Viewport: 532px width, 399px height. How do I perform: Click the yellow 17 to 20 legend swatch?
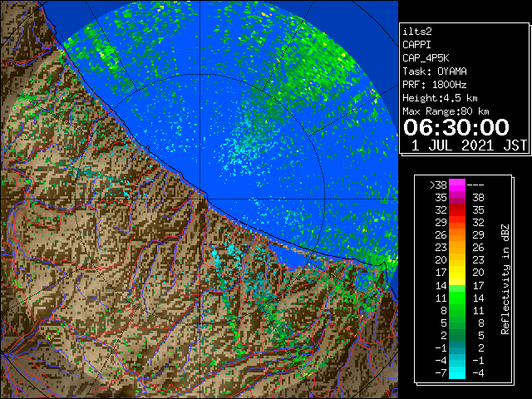tap(457, 273)
